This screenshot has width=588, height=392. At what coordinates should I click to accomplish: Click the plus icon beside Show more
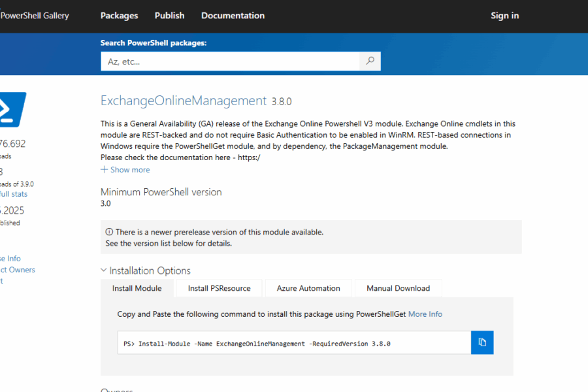coord(105,170)
